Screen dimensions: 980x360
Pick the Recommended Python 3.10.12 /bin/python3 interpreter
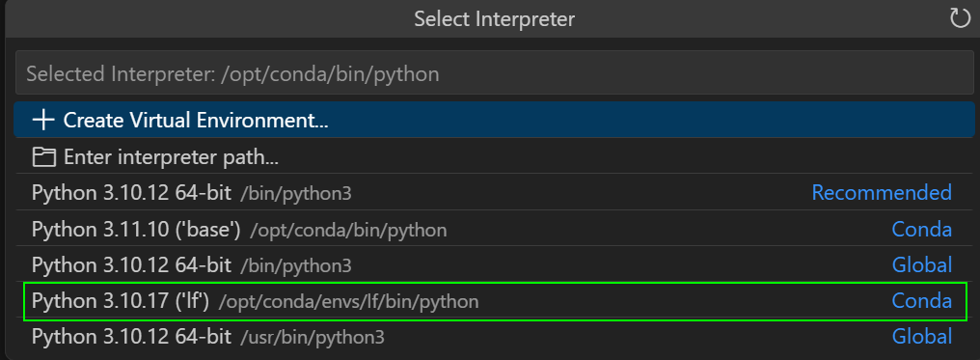click(x=495, y=193)
